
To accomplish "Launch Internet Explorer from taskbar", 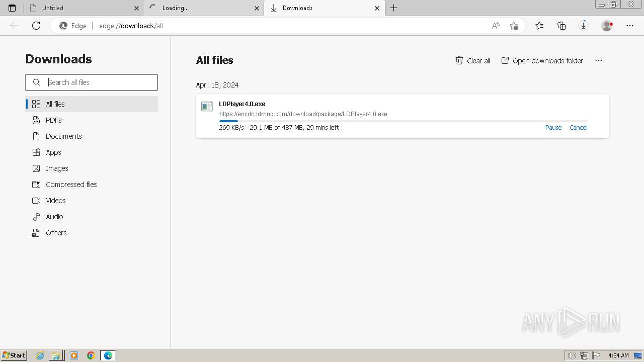I will point(40,355).
